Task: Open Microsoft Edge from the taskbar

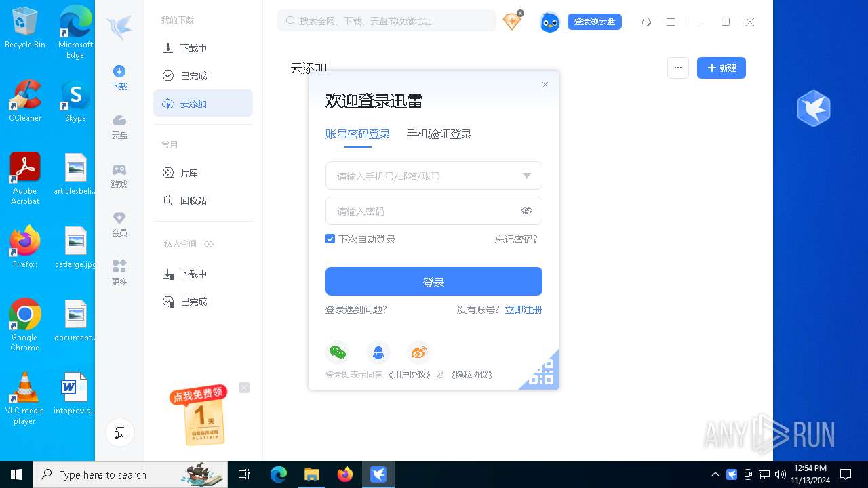Action: [279, 474]
